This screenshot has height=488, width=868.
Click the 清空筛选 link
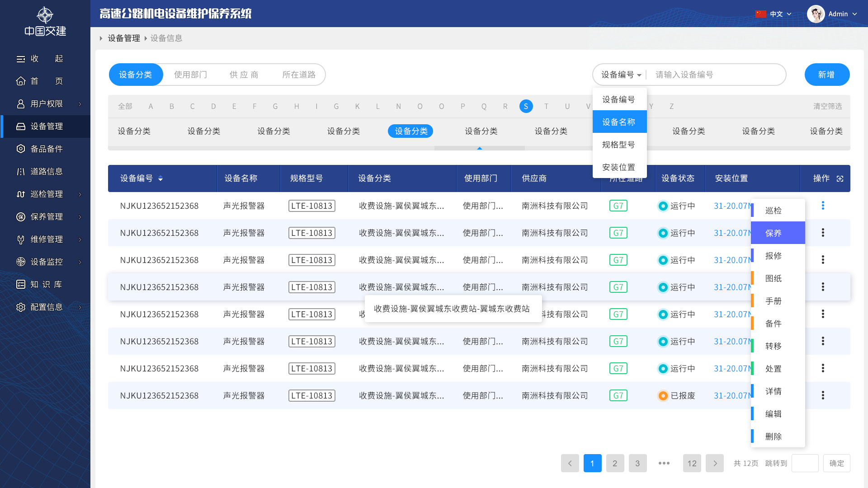(x=827, y=106)
